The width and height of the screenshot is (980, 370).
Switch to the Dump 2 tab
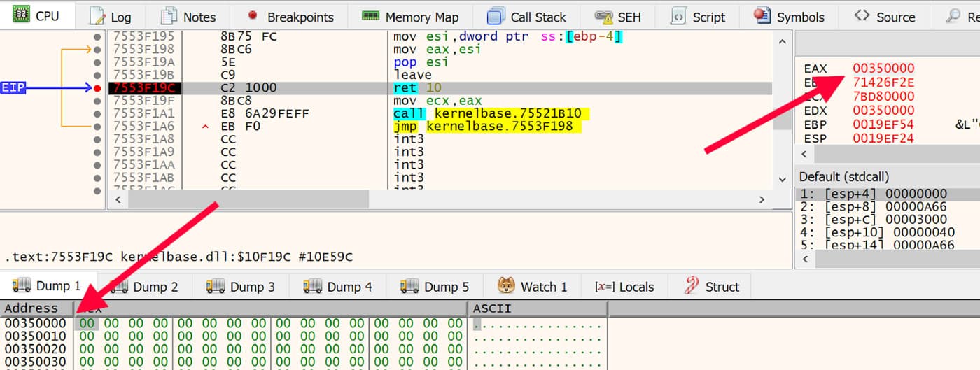pos(144,286)
